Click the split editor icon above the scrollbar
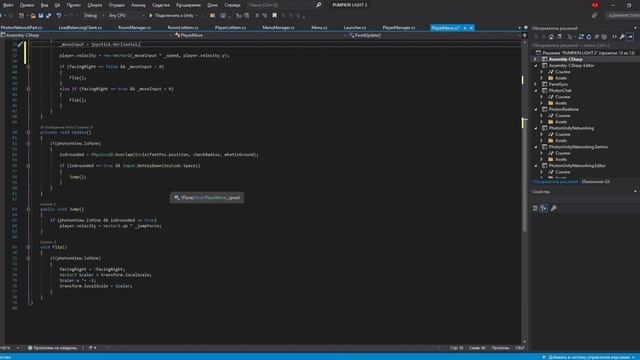The width and height of the screenshot is (640, 360). (524, 35)
